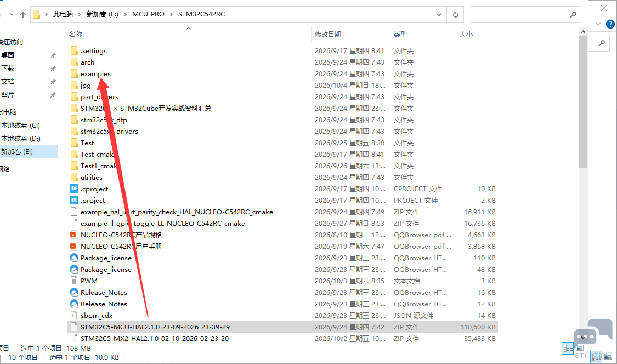Select NUCLEO-C542RC产品规格 PDF icon
The width and height of the screenshot is (617, 364).
[73, 235]
